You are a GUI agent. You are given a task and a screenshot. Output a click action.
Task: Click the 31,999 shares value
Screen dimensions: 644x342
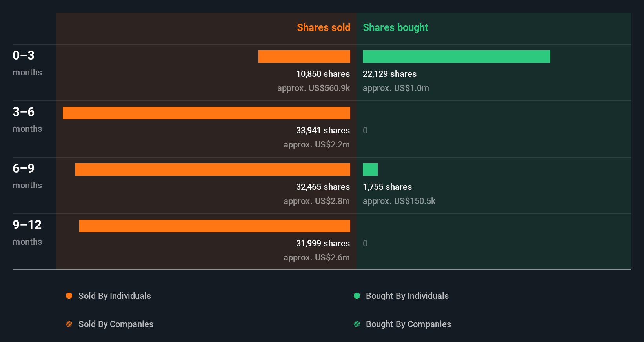323,244
